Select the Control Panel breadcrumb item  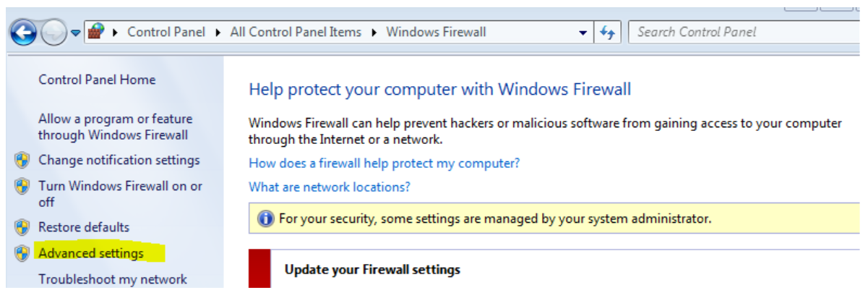tap(166, 32)
